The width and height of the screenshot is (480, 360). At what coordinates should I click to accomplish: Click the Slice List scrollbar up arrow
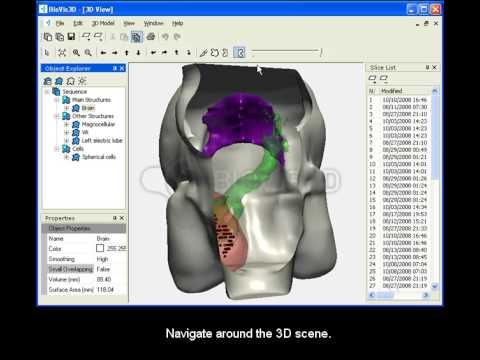pyautogui.click(x=435, y=90)
